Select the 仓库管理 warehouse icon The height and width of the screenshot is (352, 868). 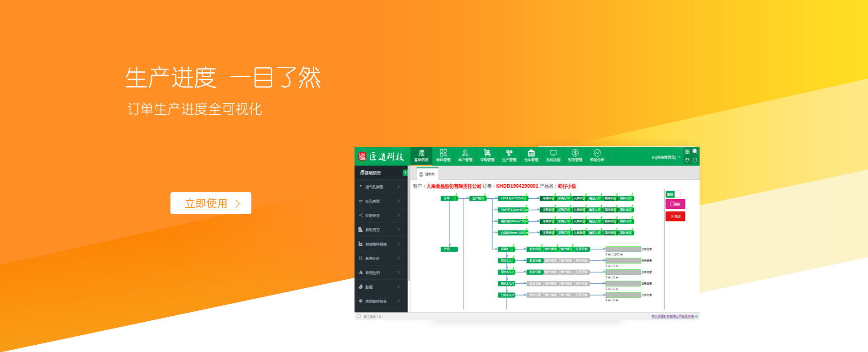click(531, 155)
